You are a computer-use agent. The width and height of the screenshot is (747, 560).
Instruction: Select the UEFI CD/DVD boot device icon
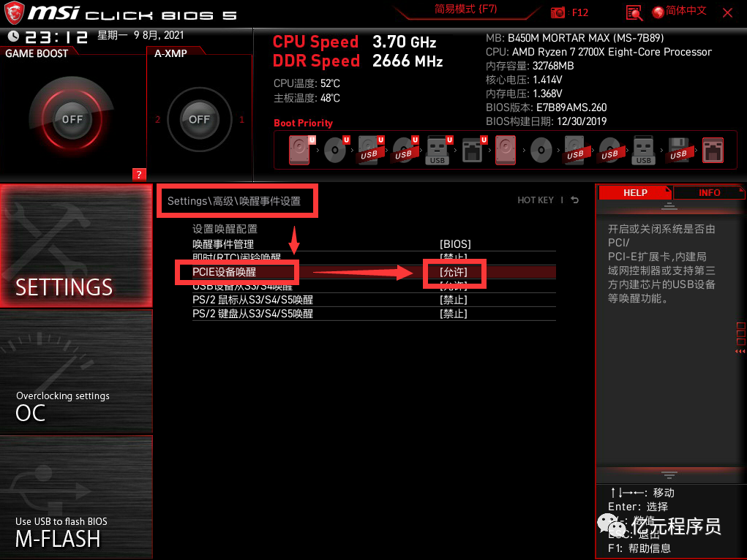[337, 150]
